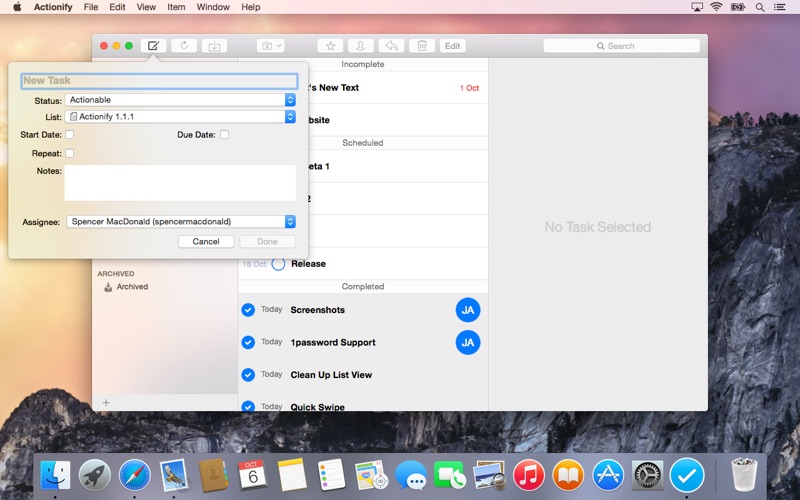Open FaceTime from the Dock

coord(449,476)
